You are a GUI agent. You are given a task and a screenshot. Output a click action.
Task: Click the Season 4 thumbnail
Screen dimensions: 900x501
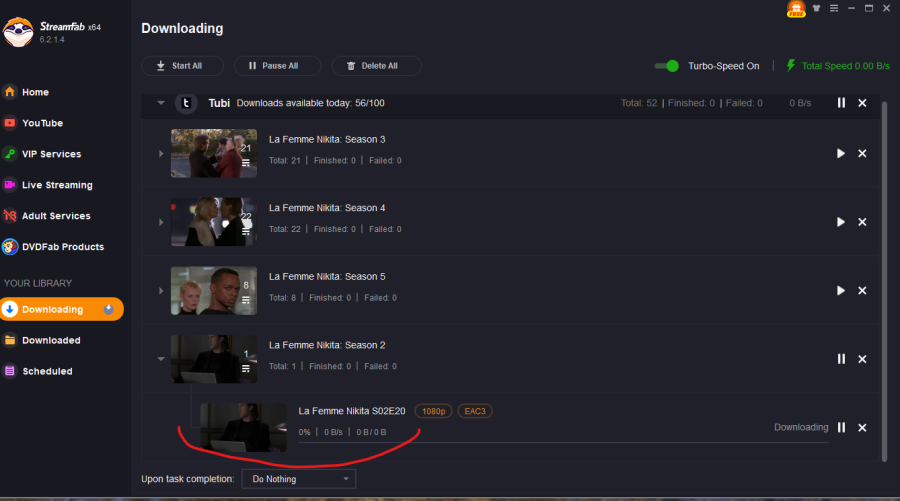(214, 222)
